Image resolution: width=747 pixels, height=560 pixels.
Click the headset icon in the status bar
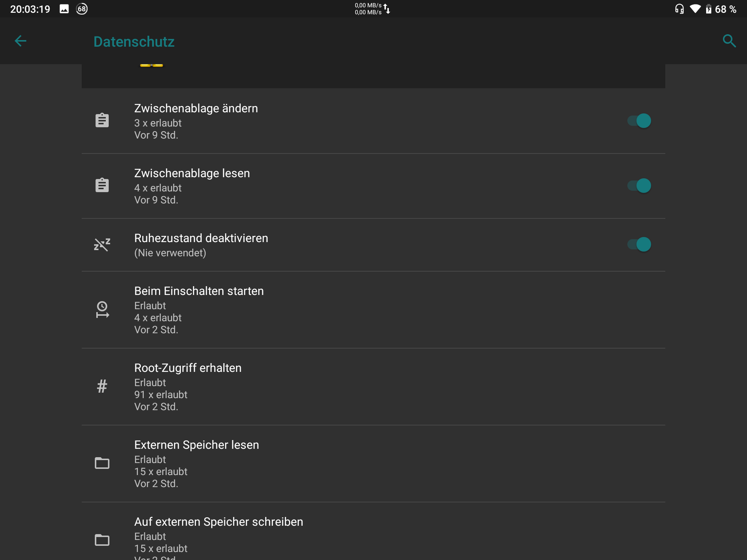click(679, 9)
